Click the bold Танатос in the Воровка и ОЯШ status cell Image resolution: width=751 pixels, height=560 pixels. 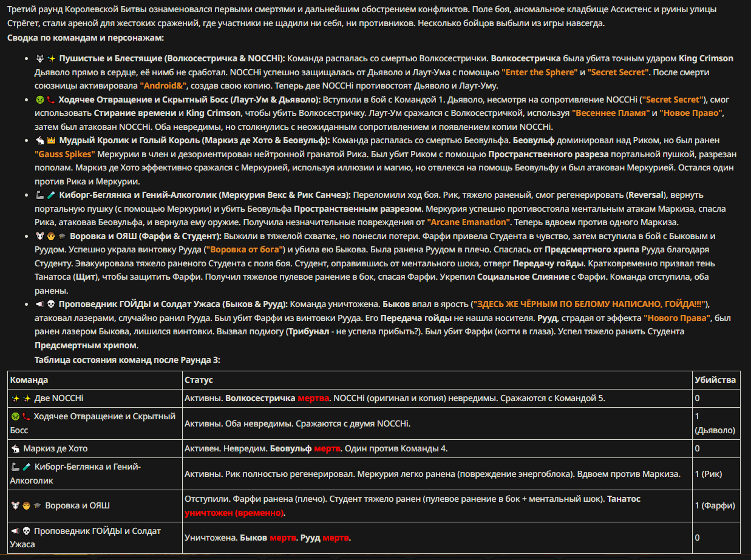coord(624,499)
